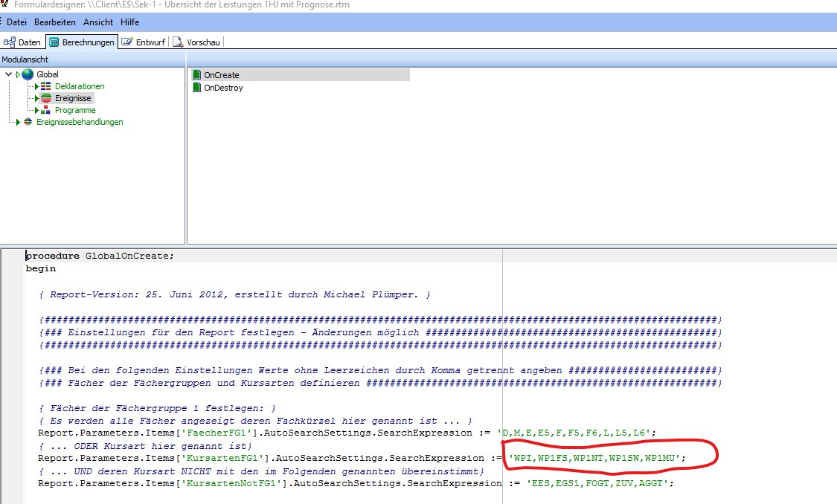This screenshot has width=837, height=504.
Task: Click the OnCreate document icon
Action: click(x=197, y=74)
